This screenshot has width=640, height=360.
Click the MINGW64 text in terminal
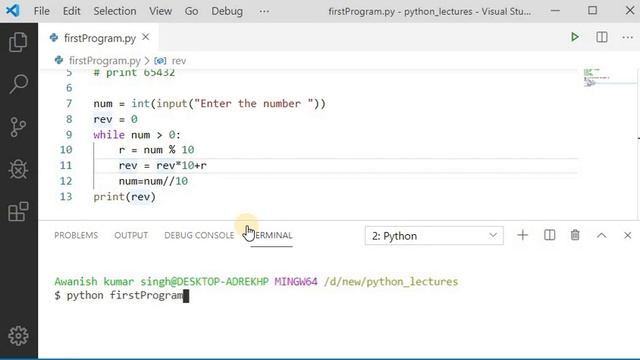click(x=296, y=282)
